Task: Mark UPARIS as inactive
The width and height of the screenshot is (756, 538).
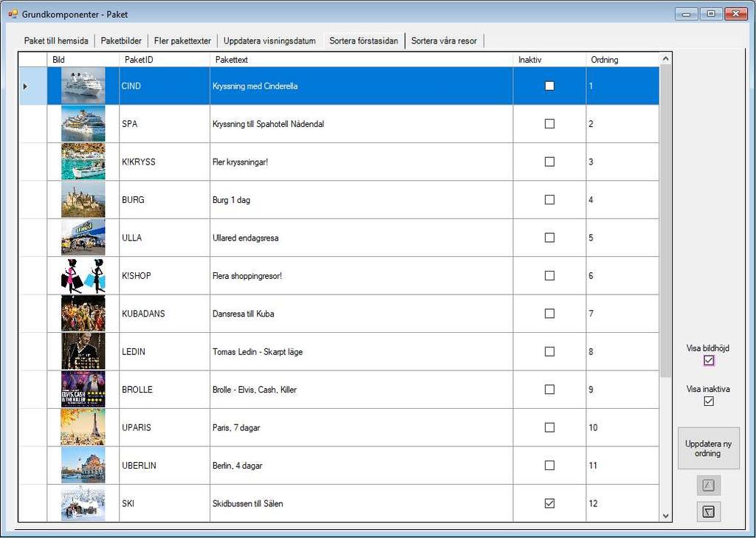Action: (x=549, y=427)
